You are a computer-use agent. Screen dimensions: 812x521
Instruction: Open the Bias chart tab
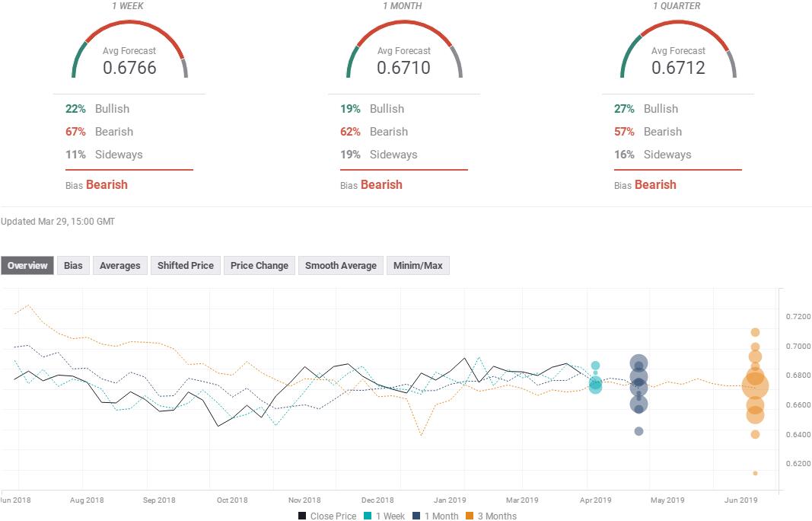coord(73,266)
